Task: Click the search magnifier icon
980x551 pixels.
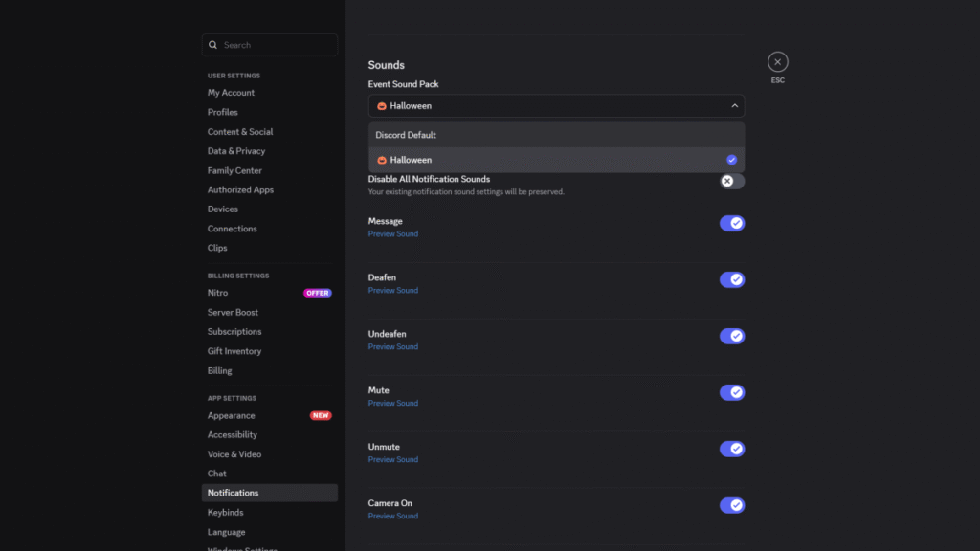Action: pyautogui.click(x=212, y=45)
